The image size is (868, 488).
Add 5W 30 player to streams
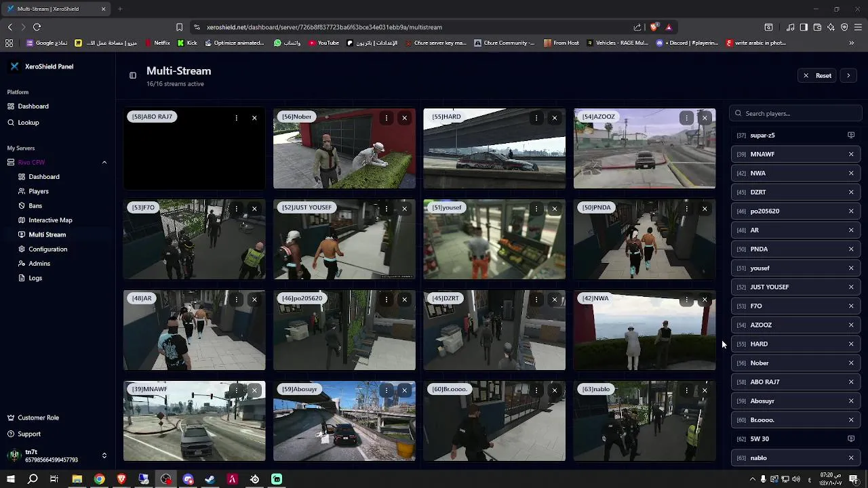[x=851, y=439]
